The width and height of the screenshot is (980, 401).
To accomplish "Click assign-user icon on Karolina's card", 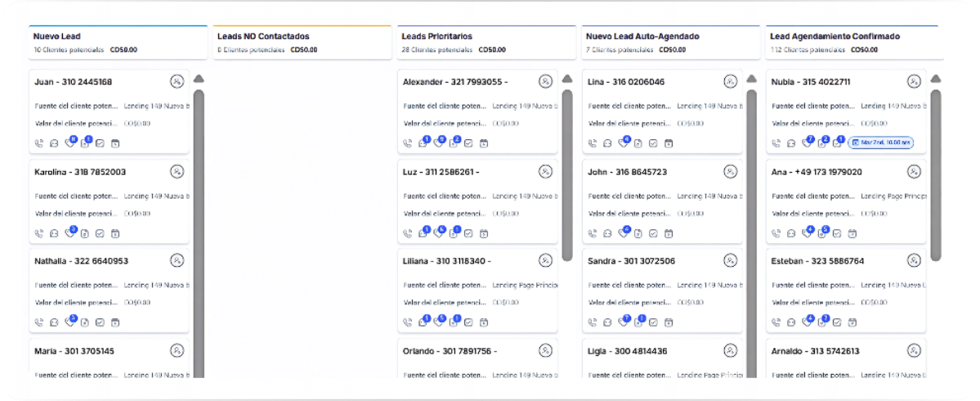I will point(177,171).
